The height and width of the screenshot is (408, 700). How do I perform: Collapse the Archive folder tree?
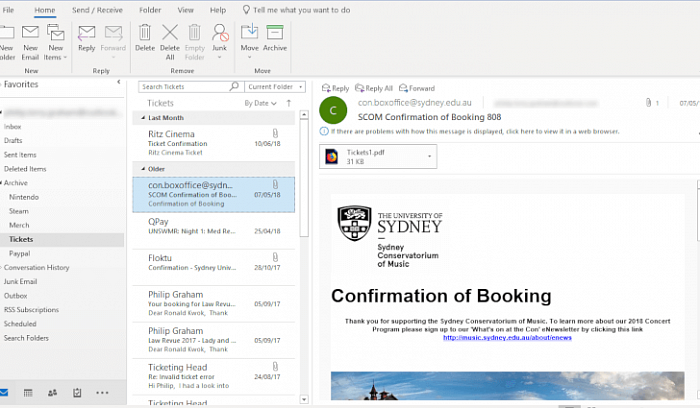1,183
